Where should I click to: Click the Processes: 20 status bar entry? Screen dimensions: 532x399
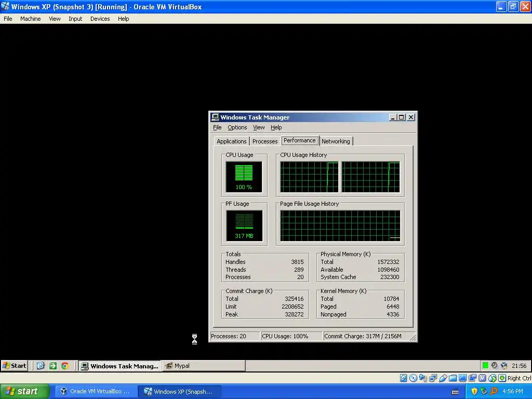pyautogui.click(x=235, y=336)
